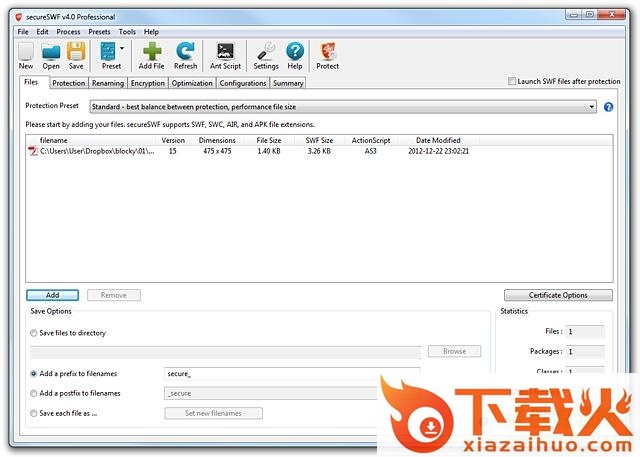Expand the Protection Preset dropdown
The height and width of the screenshot is (457, 640).
click(x=591, y=106)
